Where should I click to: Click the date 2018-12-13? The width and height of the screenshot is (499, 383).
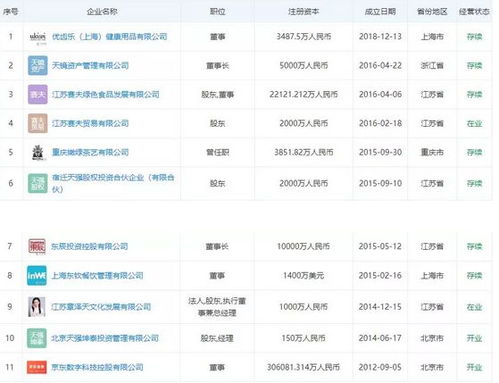(380, 37)
